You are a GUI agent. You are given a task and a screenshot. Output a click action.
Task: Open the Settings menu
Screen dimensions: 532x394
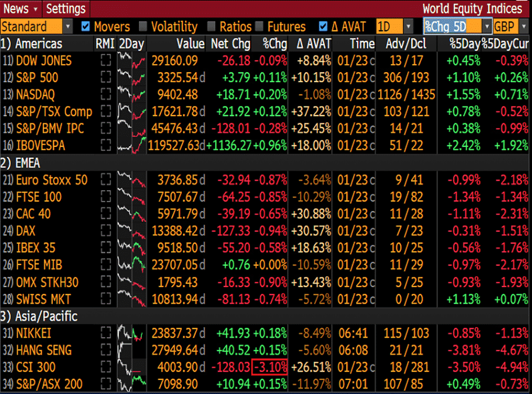pos(66,8)
